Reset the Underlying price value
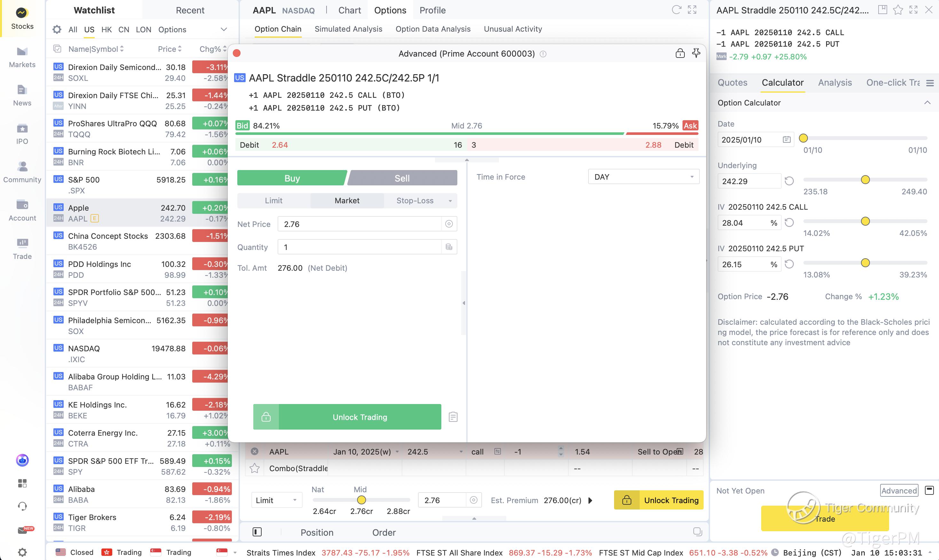 (789, 181)
